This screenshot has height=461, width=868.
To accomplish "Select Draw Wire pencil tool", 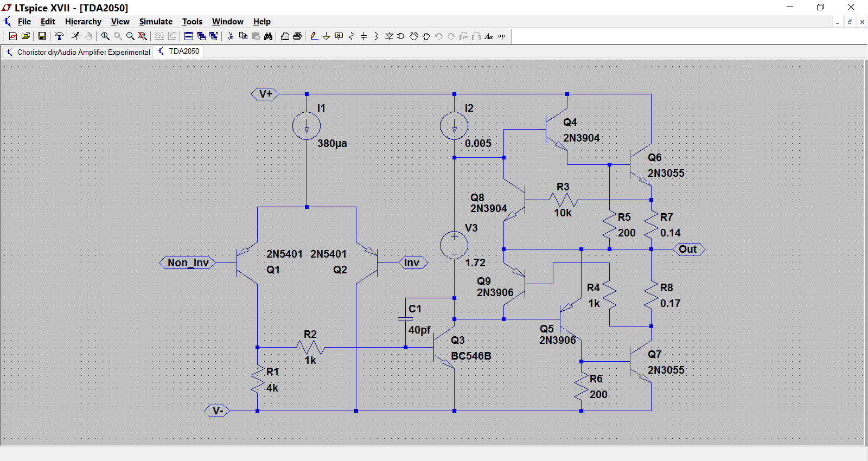I will tap(314, 36).
